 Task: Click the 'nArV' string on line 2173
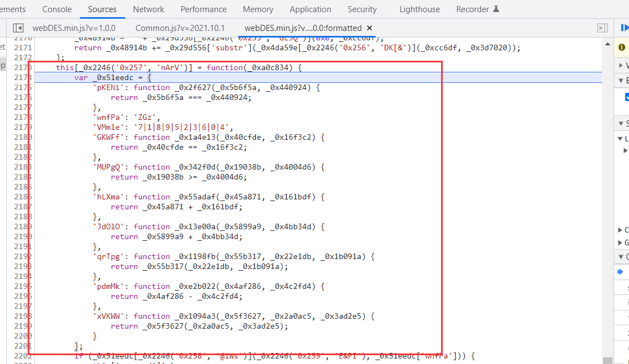pos(170,68)
